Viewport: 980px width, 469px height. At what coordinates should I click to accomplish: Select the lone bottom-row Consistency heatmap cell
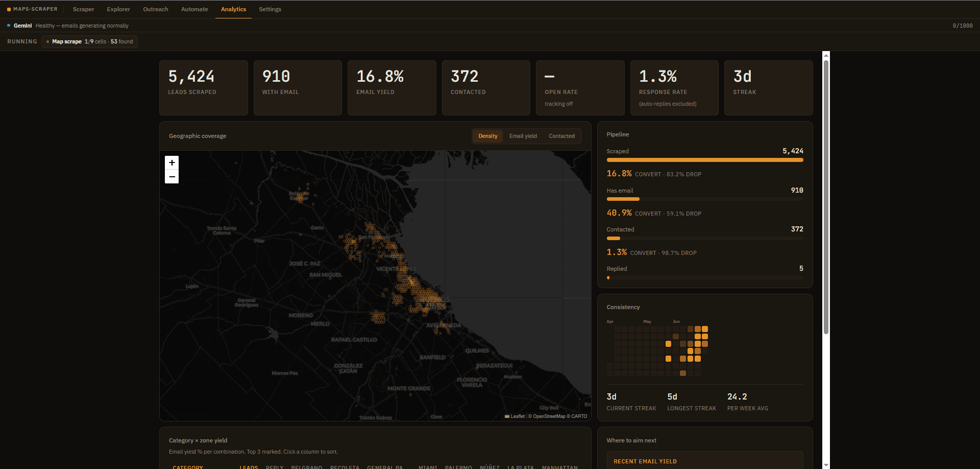[683, 373]
